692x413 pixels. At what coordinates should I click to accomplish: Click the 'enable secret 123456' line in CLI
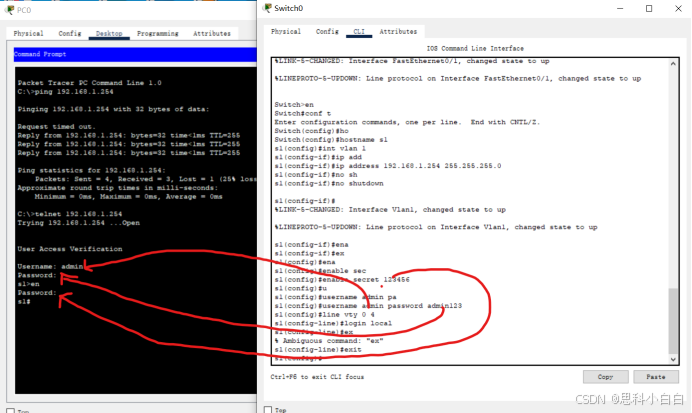tap(342, 280)
